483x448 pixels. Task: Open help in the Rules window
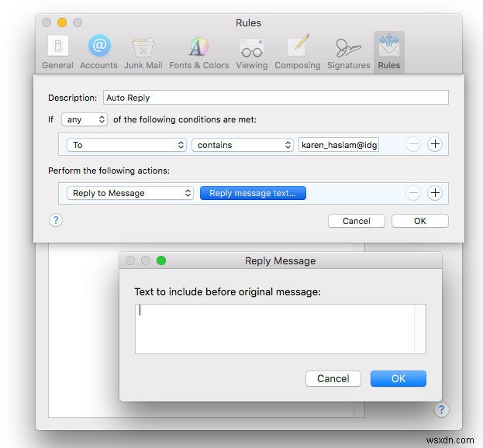point(441,410)
